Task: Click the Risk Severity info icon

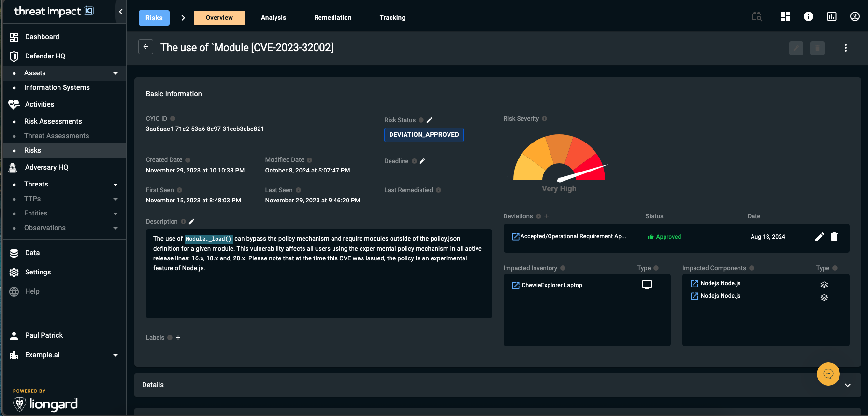Action: point(544,119)
